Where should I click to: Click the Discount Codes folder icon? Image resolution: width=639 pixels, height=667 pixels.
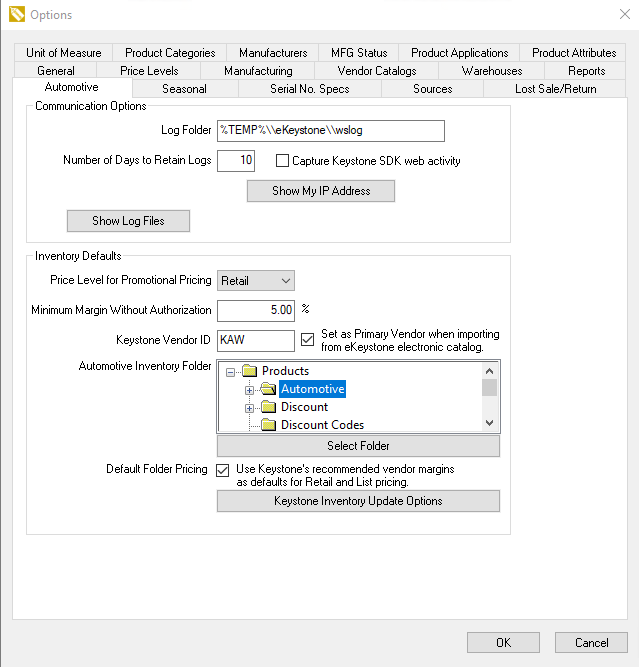click(268, 425)
